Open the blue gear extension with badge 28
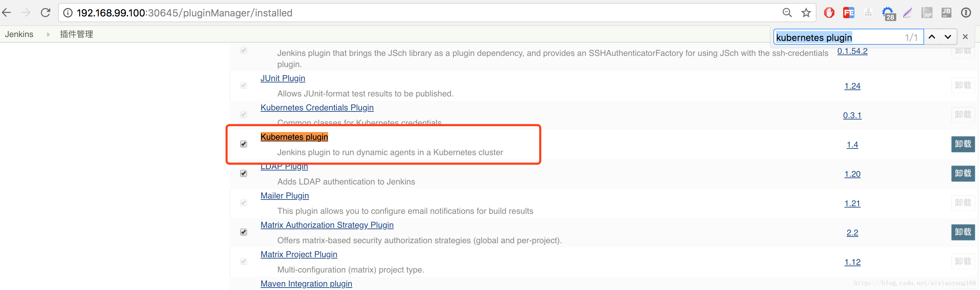The height and width of the screenshot is (290, 980). [x=889, y=13]
